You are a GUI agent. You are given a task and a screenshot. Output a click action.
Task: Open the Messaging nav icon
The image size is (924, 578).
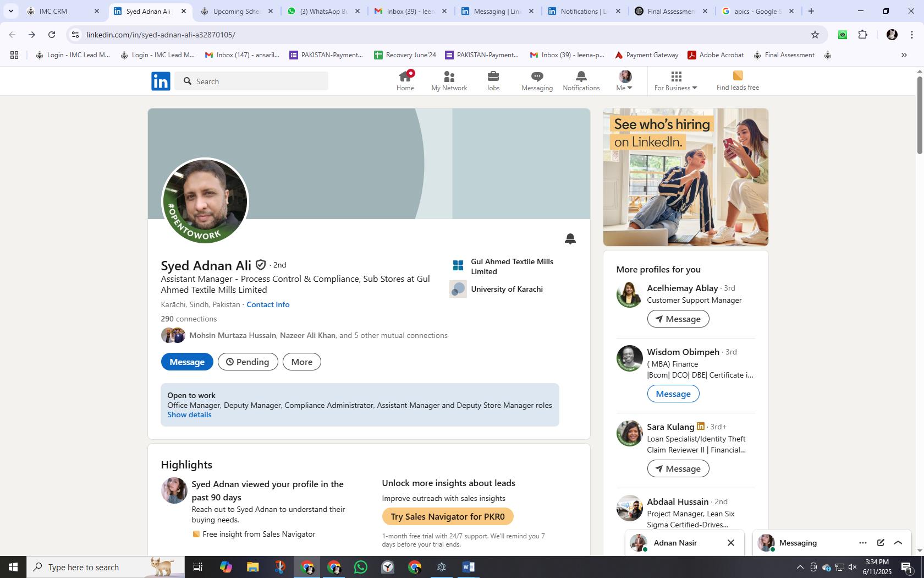[x=537, y=81]
